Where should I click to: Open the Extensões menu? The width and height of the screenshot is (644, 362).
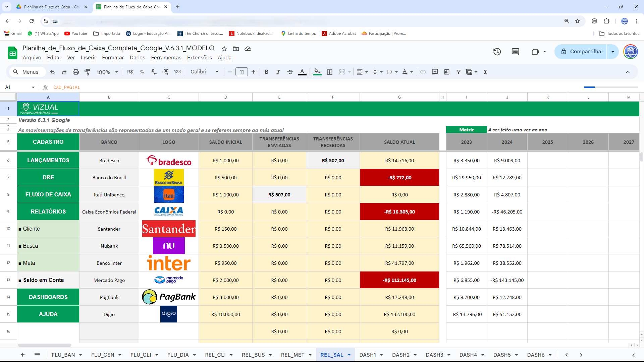199,58
